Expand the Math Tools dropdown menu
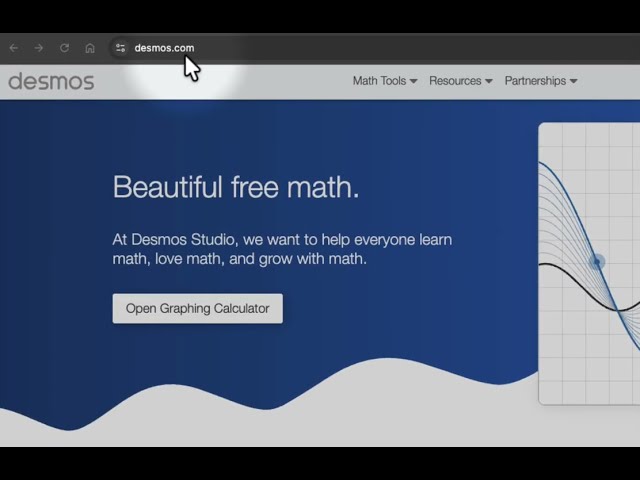This screenshot has height=480, width=640. (385, 81)
